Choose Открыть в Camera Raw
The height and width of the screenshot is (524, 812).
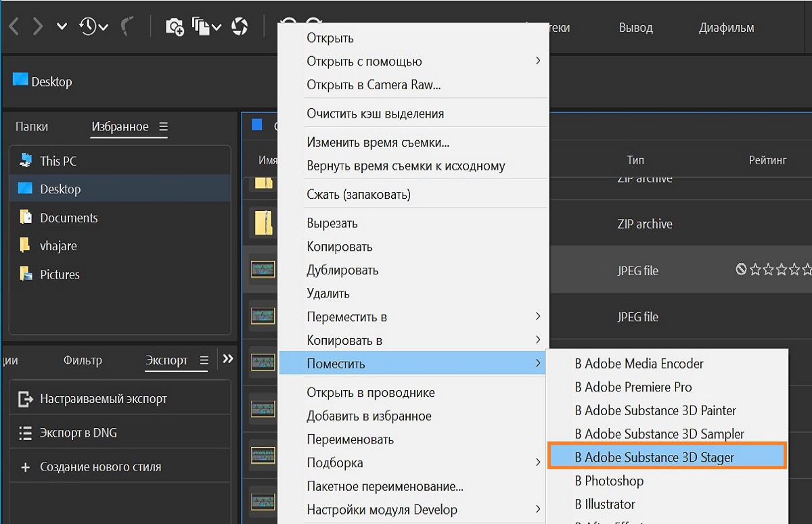pos(412,85)
